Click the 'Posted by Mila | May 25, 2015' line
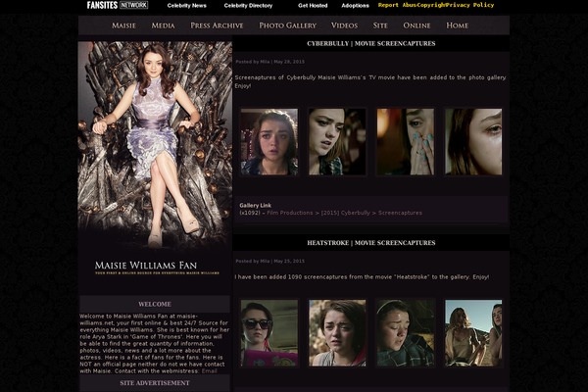588x392 pixels. (270, 261)
